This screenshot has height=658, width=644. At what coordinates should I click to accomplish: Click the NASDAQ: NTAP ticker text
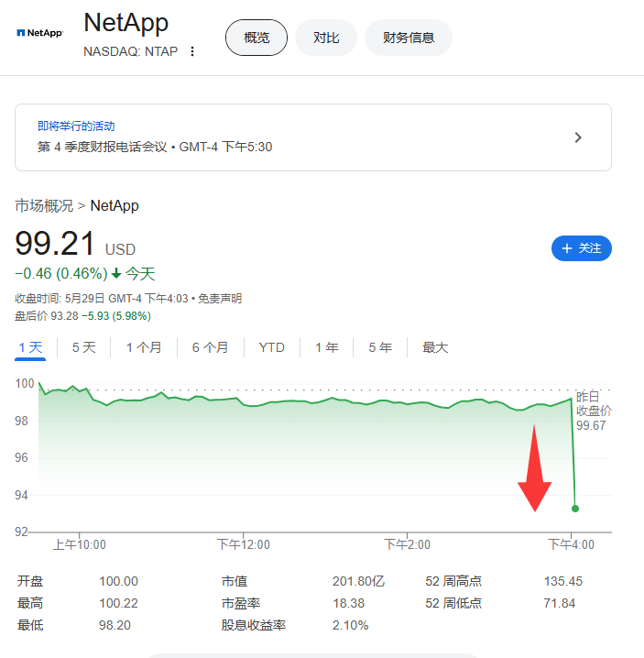point(130,51)
